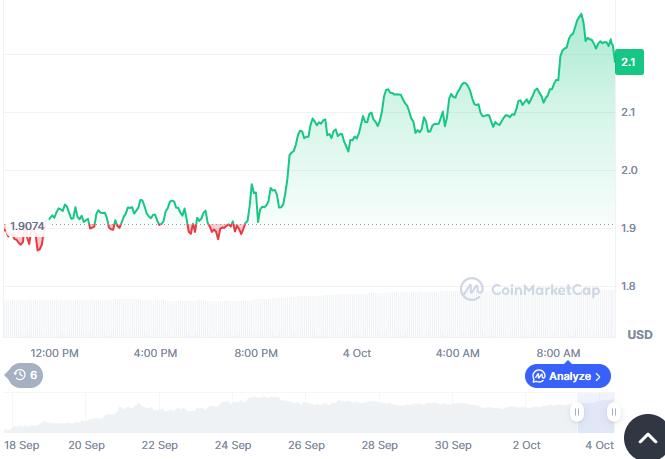Click the chart peak near 8:00 AM
The height and width of the screenshot is (459, 665).
click(x=580, y=15)
